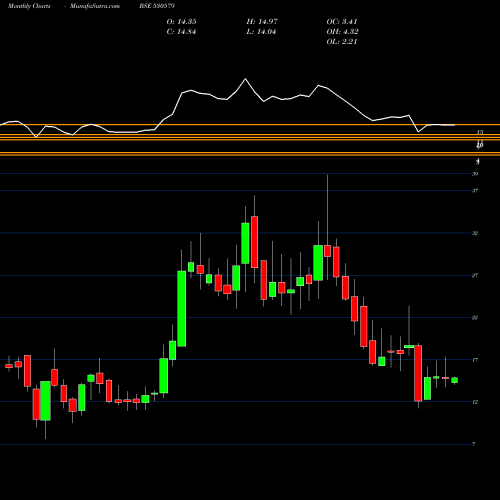
Task: Click the 17 price axis label
Action: click(x=475, y=360)
